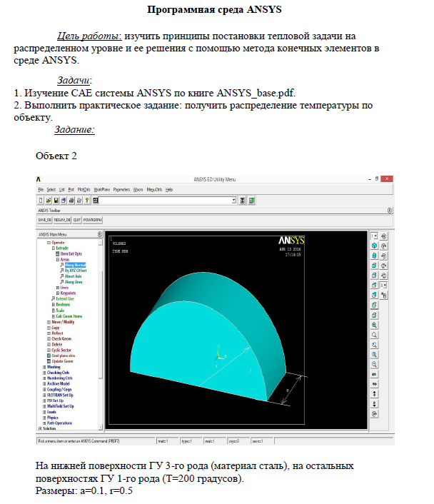Collapse the ANSYS Main Menu panel icon
This screenshot has width=434, height=504.
[x=100, y=234]
